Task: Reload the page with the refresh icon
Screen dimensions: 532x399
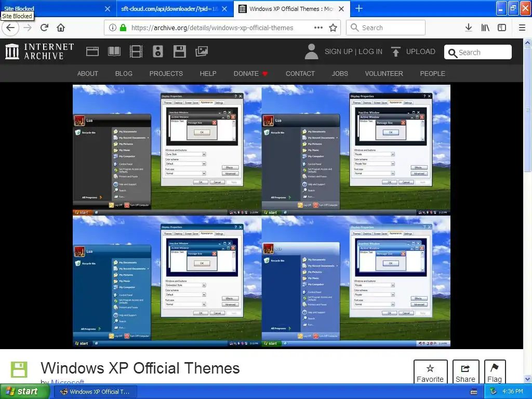Action: click(45, 28)
